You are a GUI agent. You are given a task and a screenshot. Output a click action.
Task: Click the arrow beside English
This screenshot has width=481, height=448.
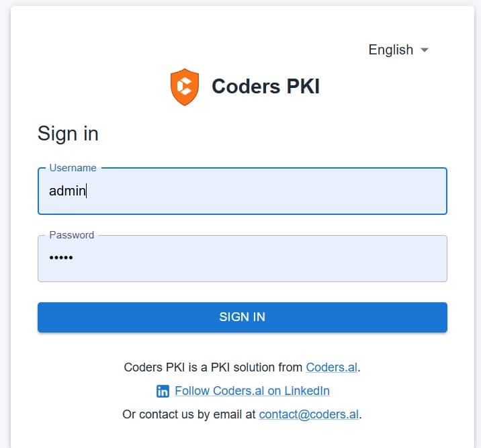424,50
